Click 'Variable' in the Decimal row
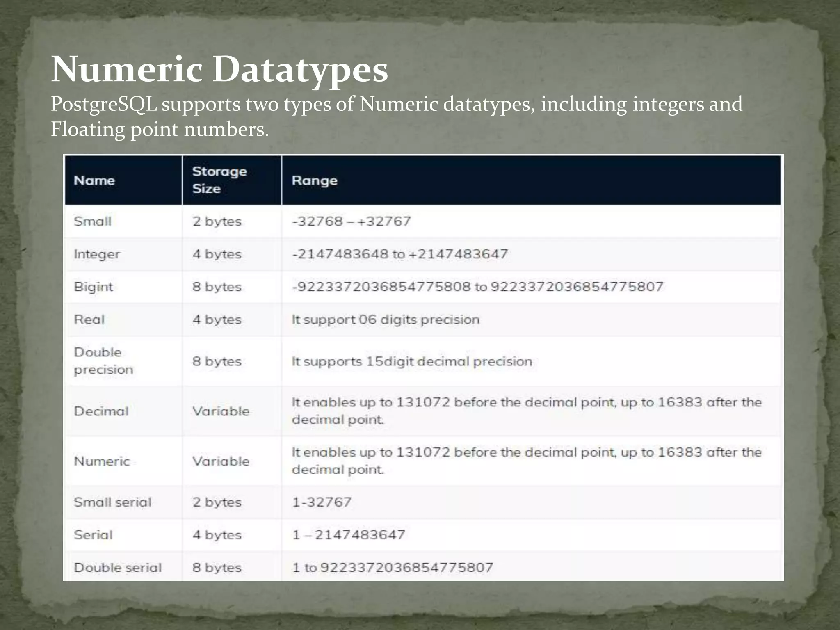Image resolution: width=840 pixels, height=630 pixels. click(x=221, y=411)
